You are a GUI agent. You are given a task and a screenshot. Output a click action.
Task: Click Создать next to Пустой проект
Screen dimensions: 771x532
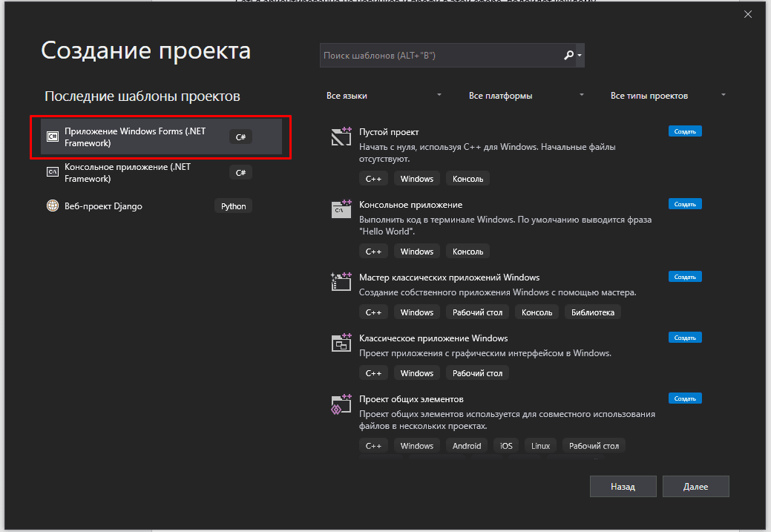click(684, 131)
